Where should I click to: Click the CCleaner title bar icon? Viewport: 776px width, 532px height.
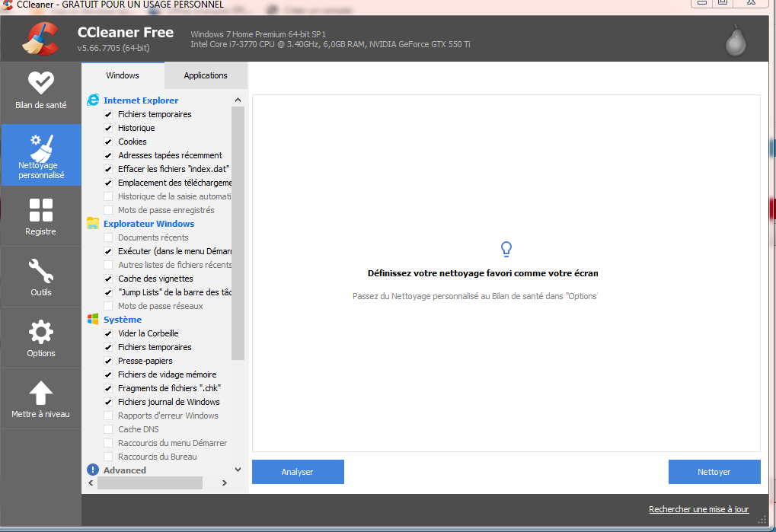(x=7, y=5)
